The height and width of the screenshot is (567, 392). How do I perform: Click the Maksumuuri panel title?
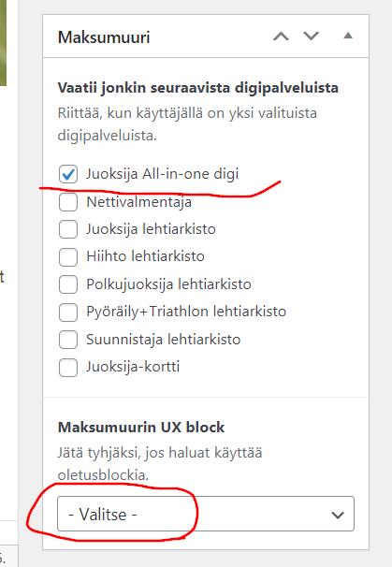(x=104, y=37)
